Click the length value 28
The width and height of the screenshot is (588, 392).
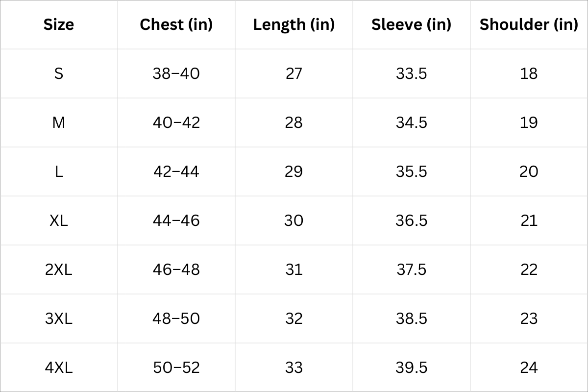coord(294,122)
